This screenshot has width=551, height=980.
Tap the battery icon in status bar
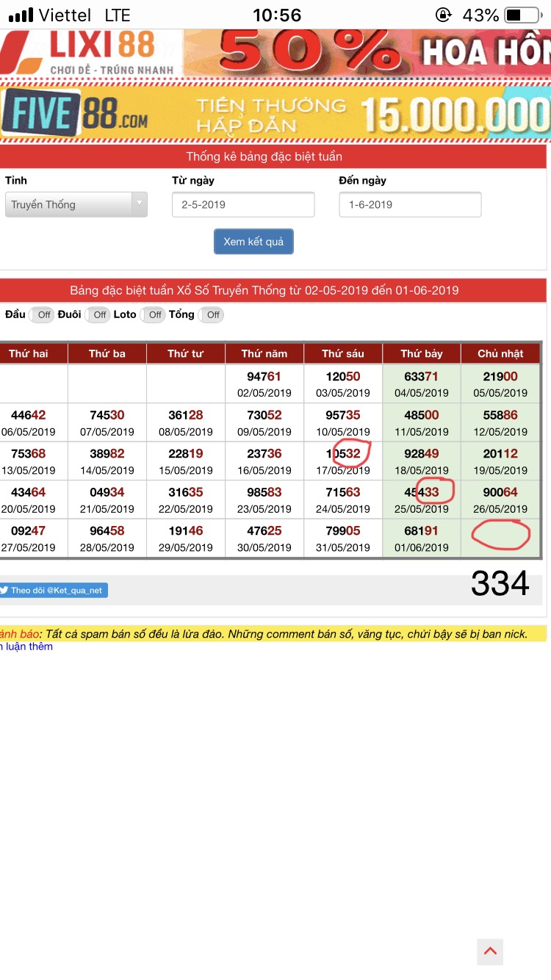(x=523, y=15)
